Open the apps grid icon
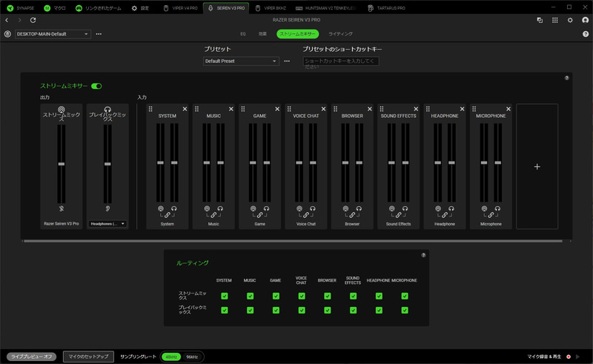 point(554,20)
